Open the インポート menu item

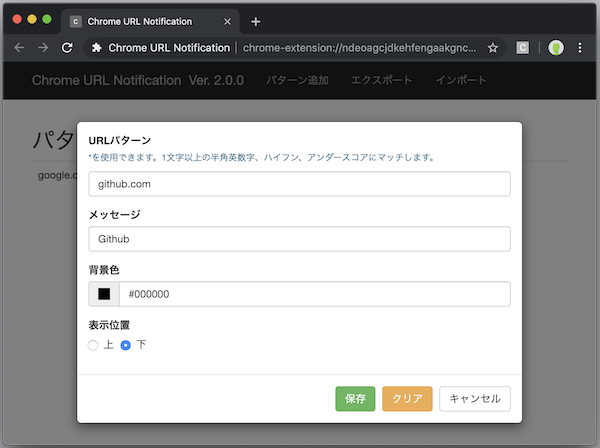[461, 80]
